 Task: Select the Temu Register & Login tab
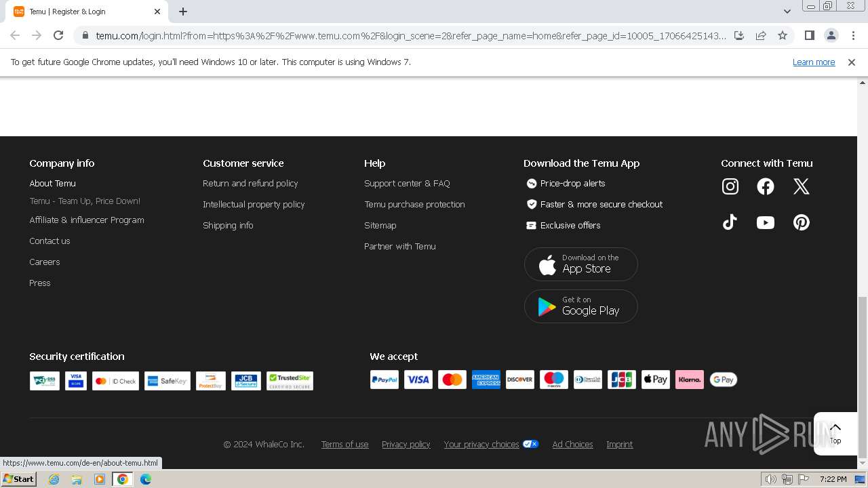(88, 12)
